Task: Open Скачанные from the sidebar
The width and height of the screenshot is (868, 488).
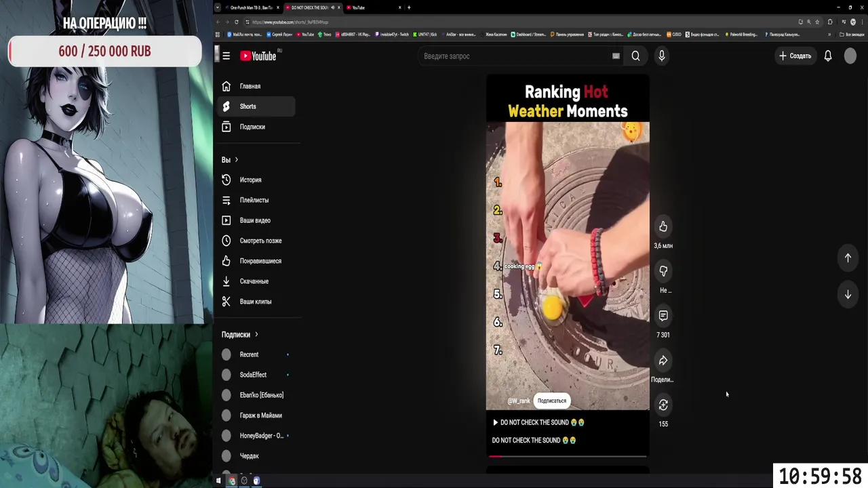Action: [x=258, y=281]
